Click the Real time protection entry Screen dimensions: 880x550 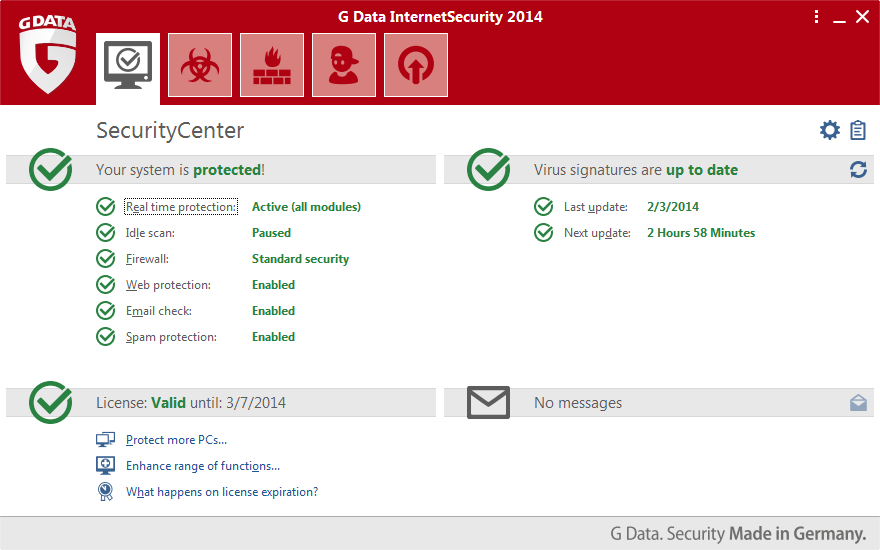[181, 207]
